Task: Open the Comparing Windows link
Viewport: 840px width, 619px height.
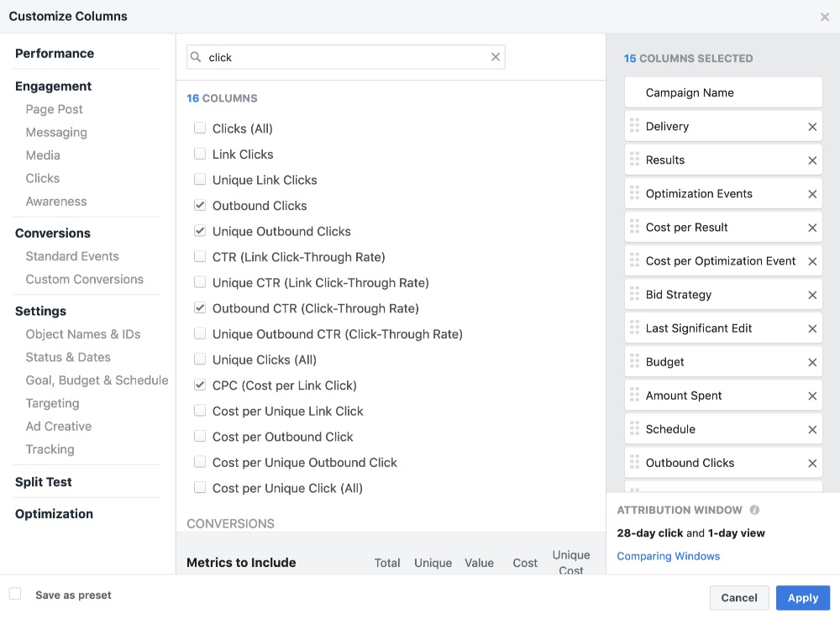Action: (x=668, y=556)
